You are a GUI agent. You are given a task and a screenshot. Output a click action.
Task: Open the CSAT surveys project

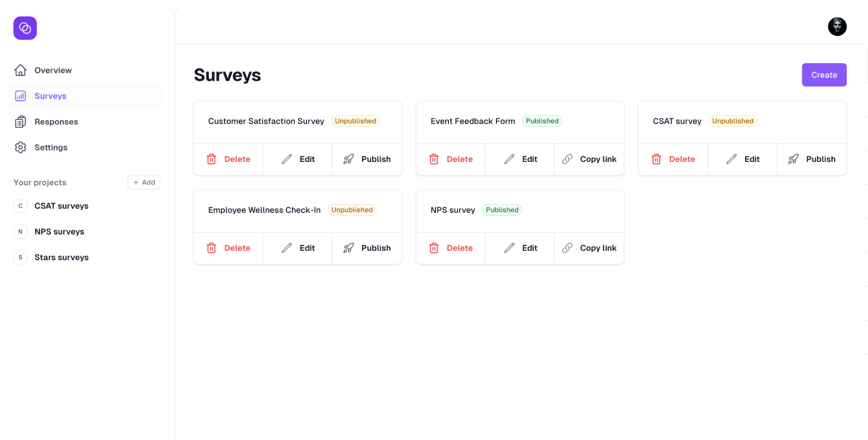coord(61,206)
